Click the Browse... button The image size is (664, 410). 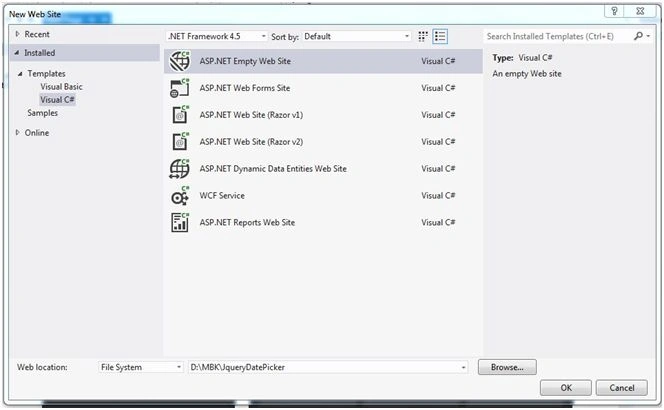click(x=507, y=367)
